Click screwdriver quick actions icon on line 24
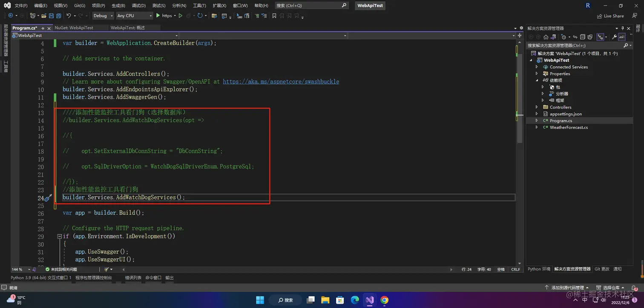This screenshot has width=644, height=308. [48, 198]
